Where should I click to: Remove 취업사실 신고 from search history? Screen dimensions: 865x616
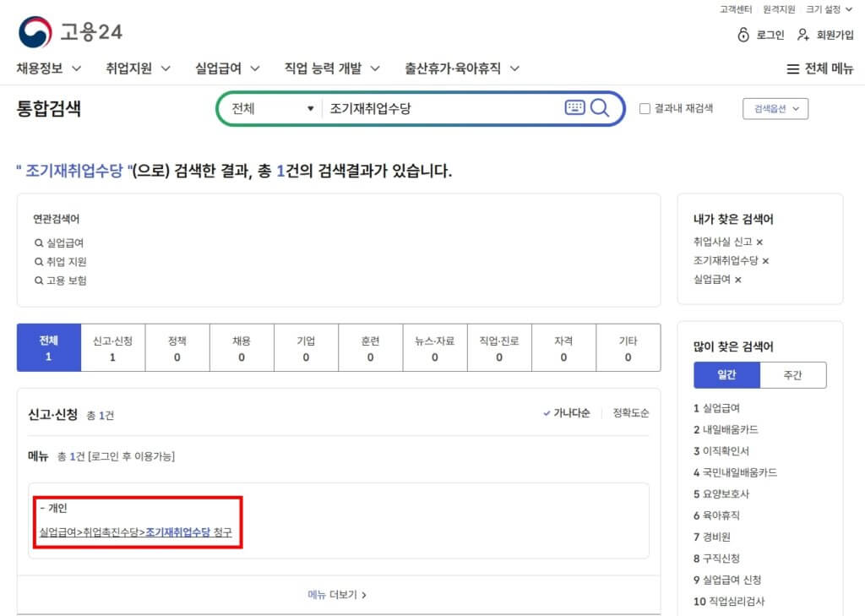click(x=759, y=243)
